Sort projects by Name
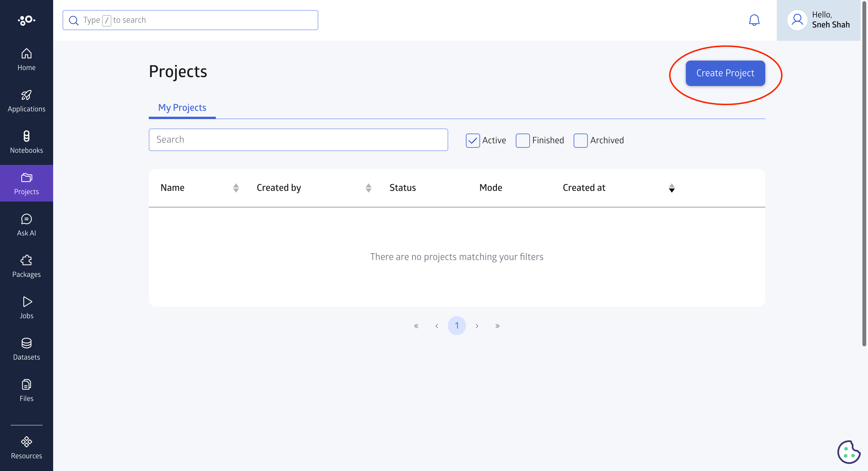This screenshot has height=471, width=868. 236,188
